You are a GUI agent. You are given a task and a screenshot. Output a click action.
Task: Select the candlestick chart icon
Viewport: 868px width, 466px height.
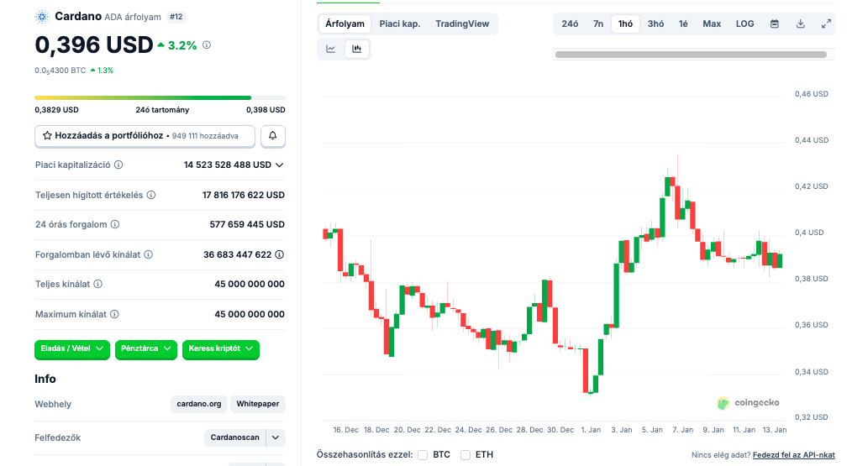[x=356, y=50]
